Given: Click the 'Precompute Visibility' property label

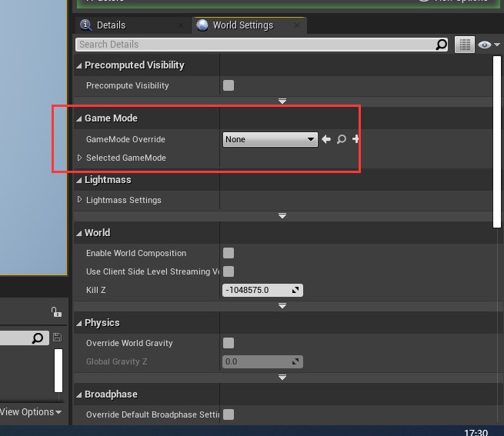Looking at the screenshot, I should [x=127, y=85].
